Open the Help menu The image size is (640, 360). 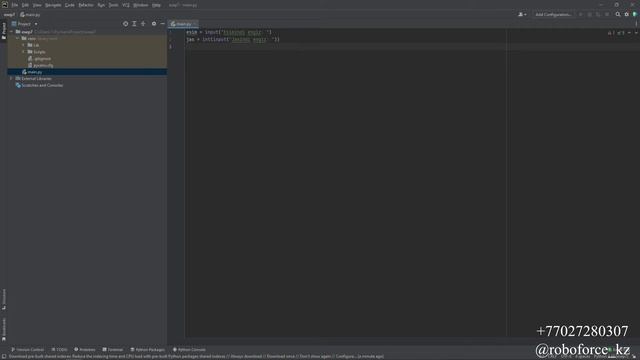[x=156, y=5]
